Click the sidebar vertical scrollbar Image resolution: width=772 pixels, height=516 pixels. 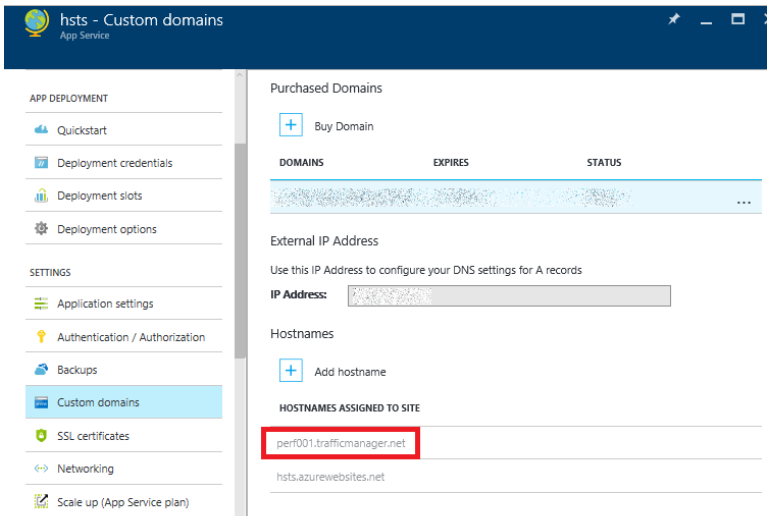[239, 250]
